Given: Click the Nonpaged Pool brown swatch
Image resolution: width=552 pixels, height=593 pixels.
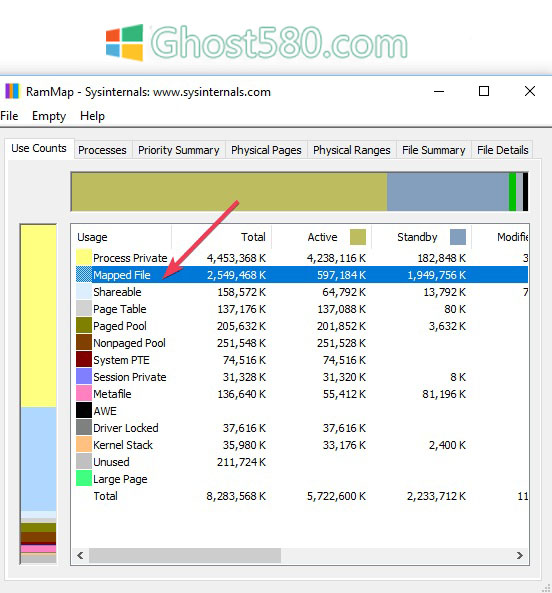Looking at the screenshot, I should pyautogui.click(x=84, y=343).
